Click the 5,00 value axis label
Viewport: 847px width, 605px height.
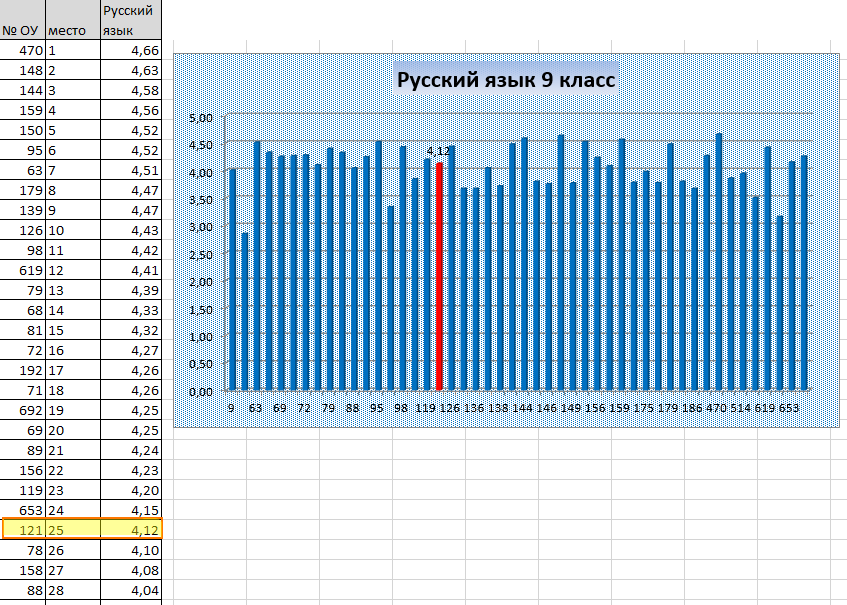point(201,118)
